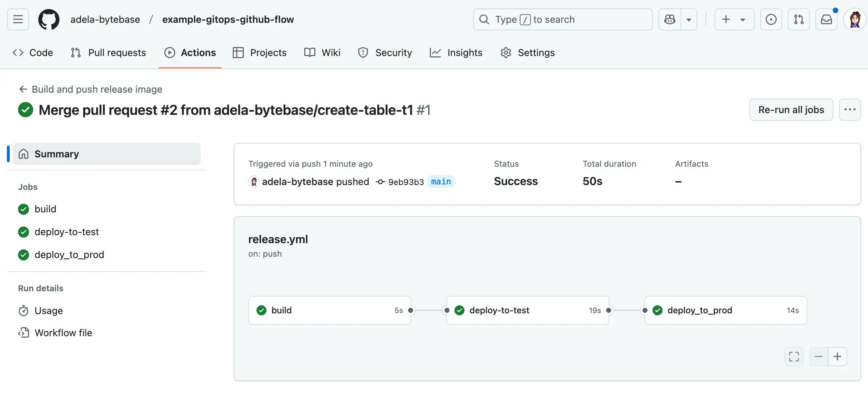Select the Summary section in the sidebar
This screenshot has height=395, width=868.
(x=56, y=154)
